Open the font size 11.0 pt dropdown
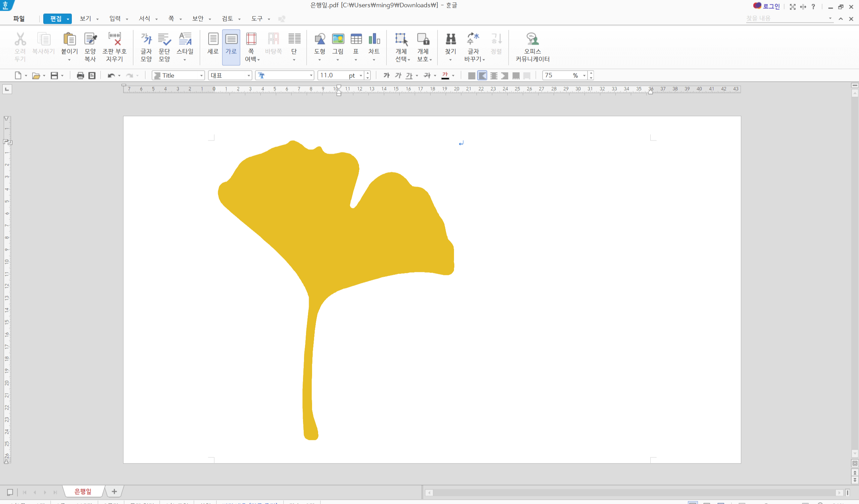859x504 pixels. [361, 75]
